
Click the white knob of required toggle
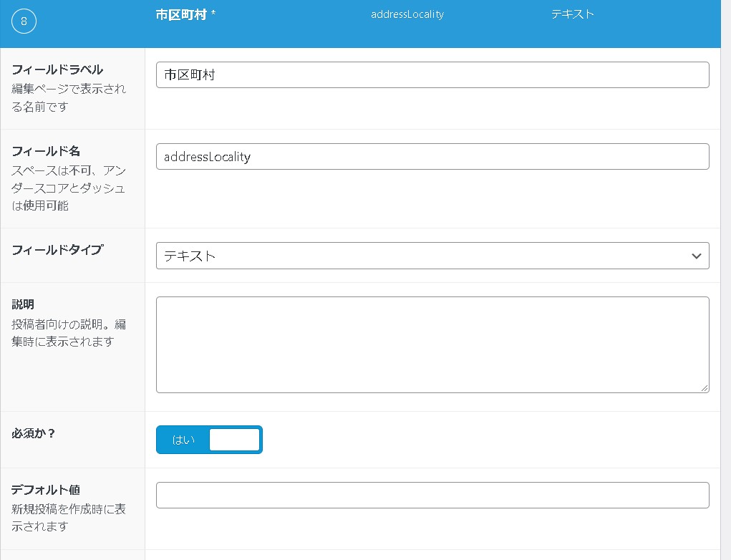tap(234, 440)
